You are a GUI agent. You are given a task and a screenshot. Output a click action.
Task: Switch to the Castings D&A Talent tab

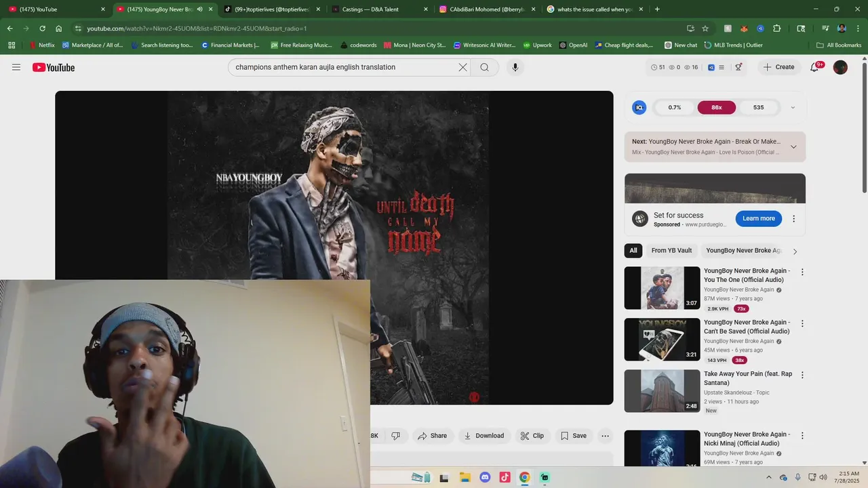click(380, 9)
